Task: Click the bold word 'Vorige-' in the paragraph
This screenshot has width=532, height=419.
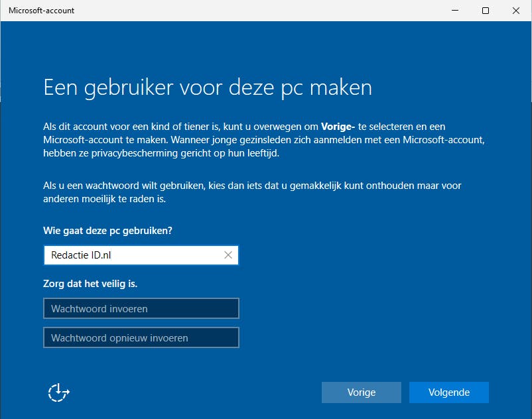Action: coord(338,127)
